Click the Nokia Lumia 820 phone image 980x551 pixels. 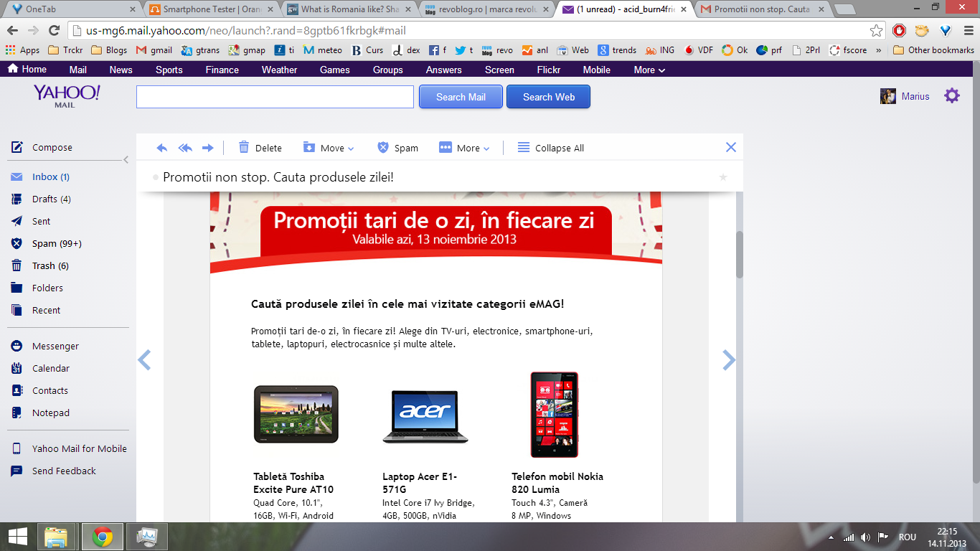[555, 414]
